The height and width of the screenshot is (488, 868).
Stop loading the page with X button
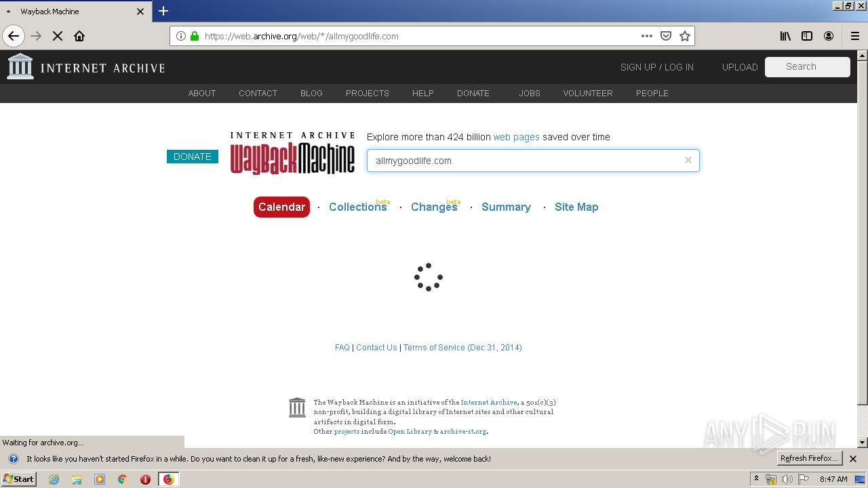pyautogui.click(x=58, y=36)
